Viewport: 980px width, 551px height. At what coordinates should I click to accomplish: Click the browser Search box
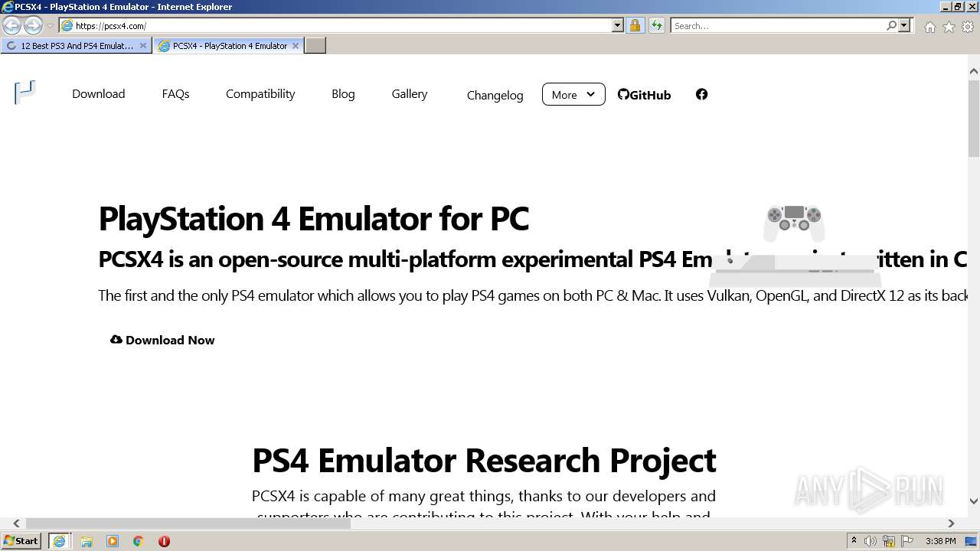(778, 25)
